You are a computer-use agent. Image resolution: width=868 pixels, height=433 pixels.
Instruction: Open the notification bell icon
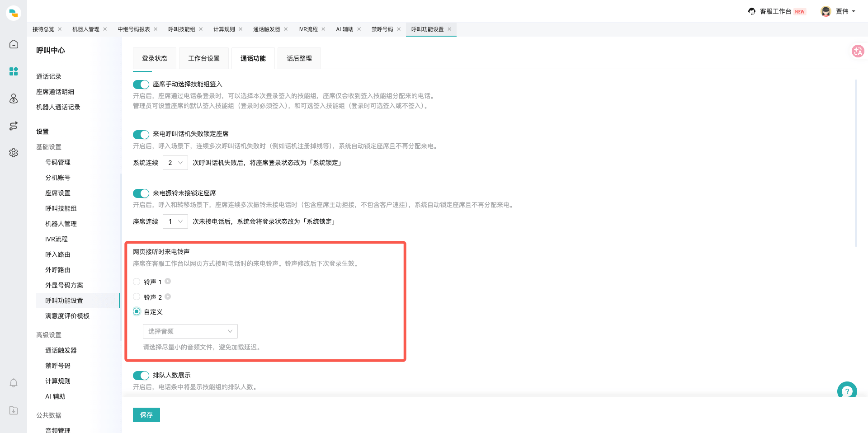(14, 383)
